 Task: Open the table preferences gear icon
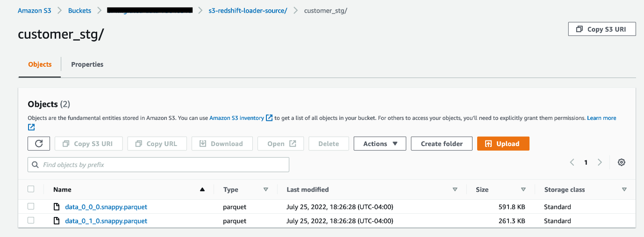point(621,162)
